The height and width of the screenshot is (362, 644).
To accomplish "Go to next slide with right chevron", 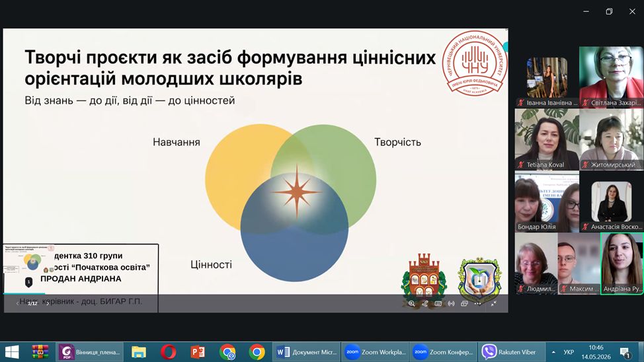I will [48, 303].
